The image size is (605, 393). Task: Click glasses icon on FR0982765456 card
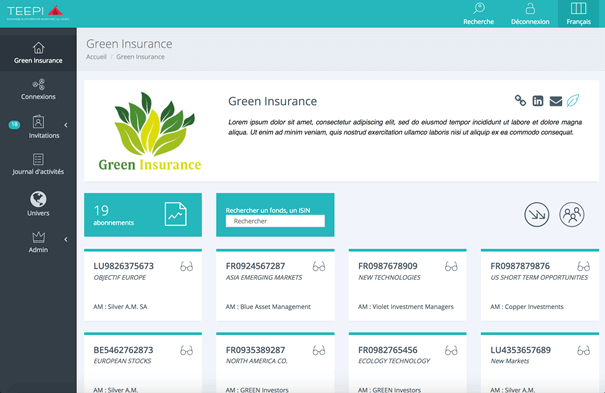tap(451, 350)
